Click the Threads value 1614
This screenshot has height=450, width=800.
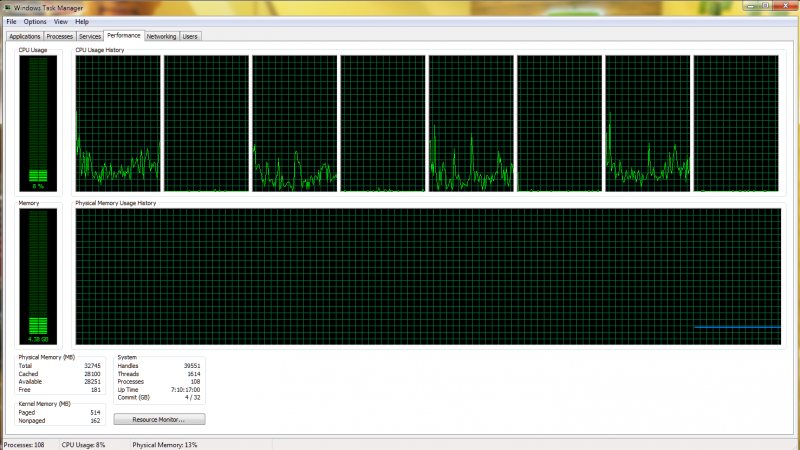tap(193, 374)
